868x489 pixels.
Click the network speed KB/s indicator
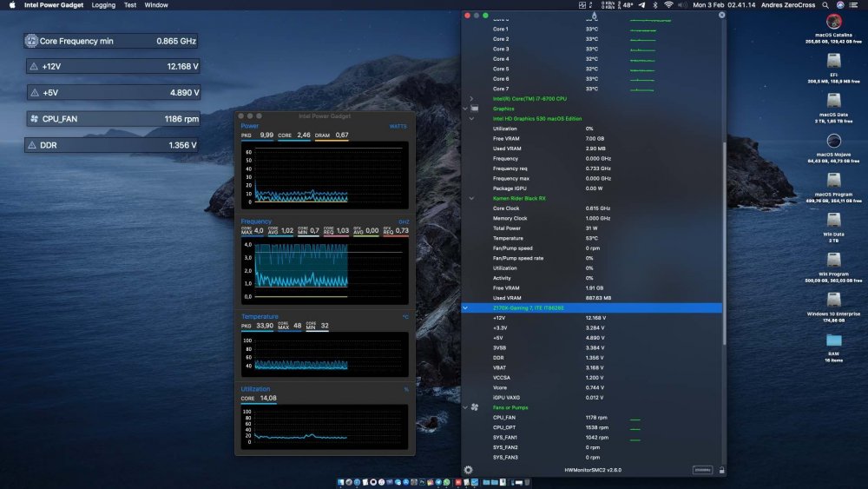pos(608,5)
